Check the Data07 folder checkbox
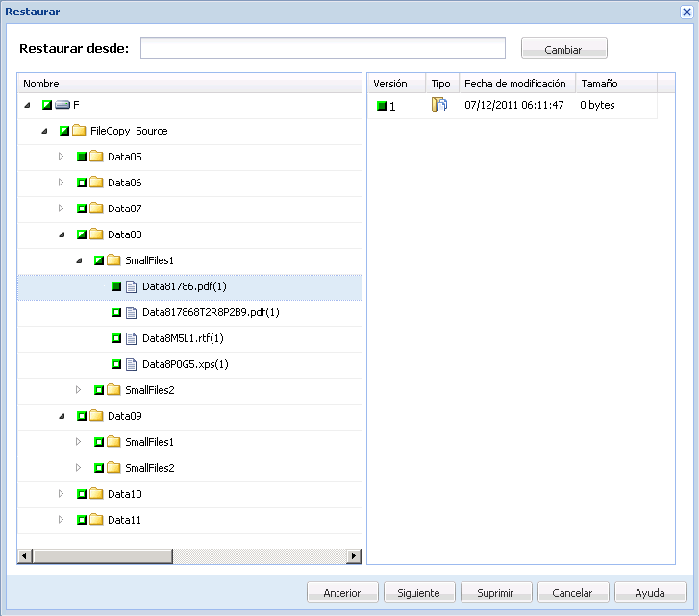Image resolution: width=699 pixels, height=616 pixels. [82, 209]
